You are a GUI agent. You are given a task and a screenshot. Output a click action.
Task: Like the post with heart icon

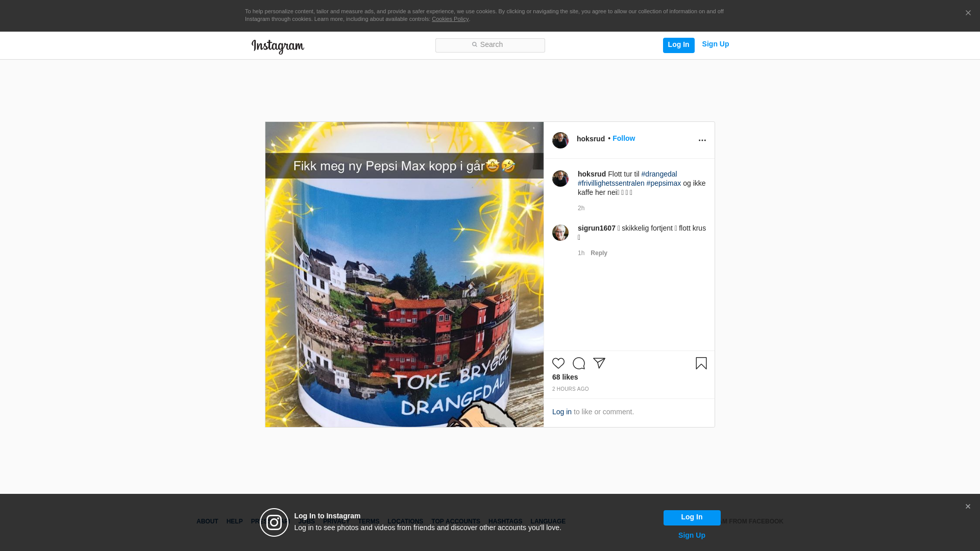point(558,363)
